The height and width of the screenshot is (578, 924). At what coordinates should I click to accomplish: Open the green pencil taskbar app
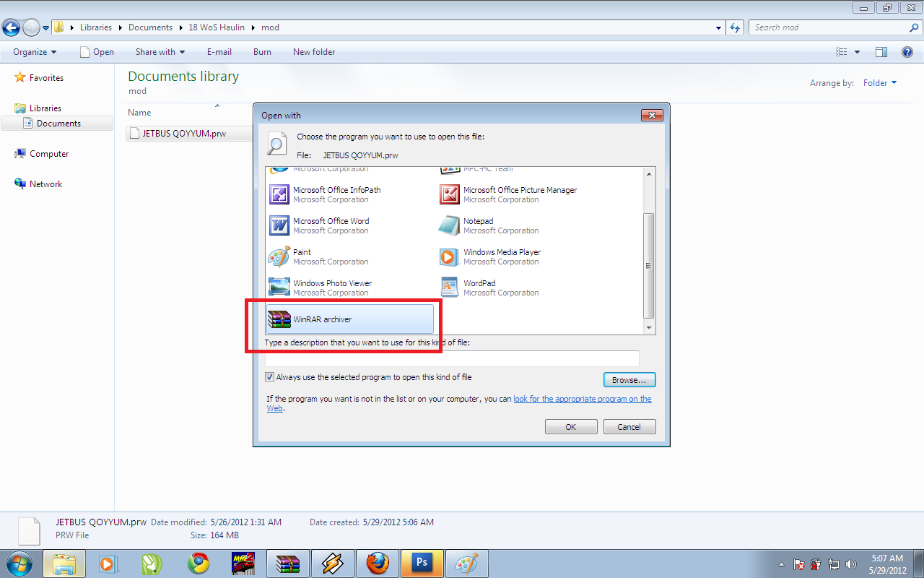(x=153, y=564)
